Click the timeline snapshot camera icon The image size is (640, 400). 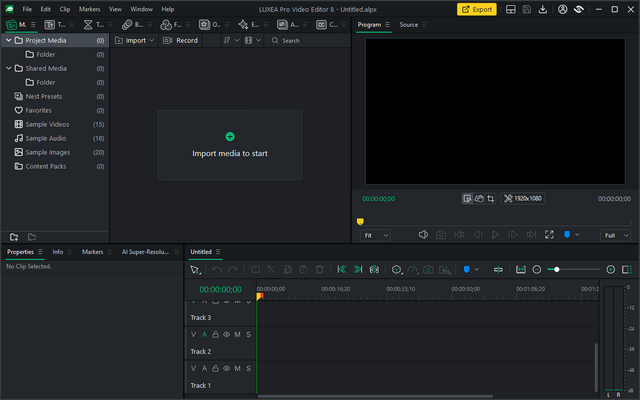(428, 269)
